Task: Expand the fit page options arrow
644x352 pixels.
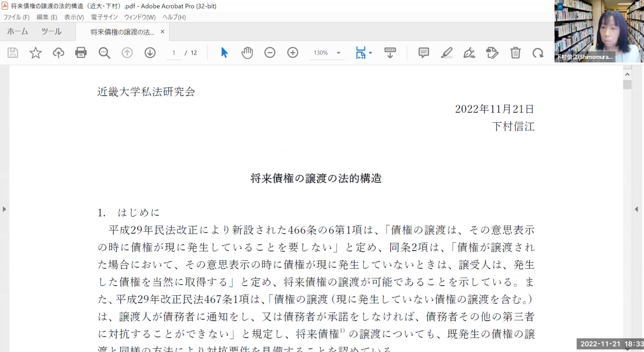Action: [x=370, y=53]
